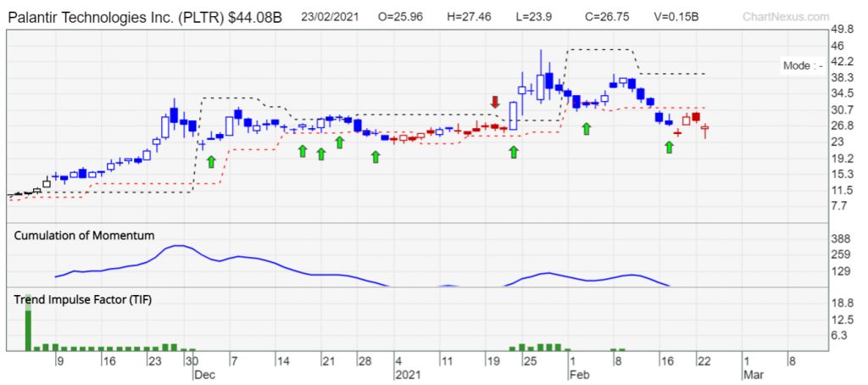Click the '25' date axis label
The width and height of the screenshot is (868, 385).
531,361
